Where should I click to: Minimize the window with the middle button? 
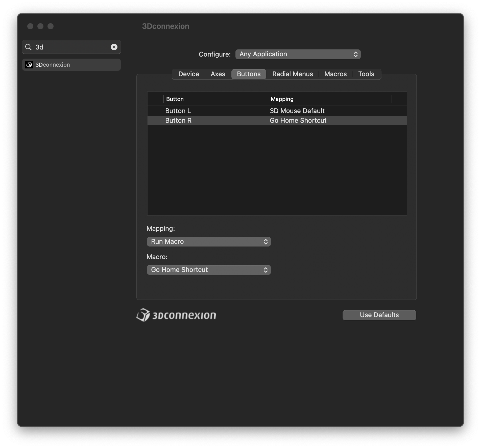click(40, 26)
